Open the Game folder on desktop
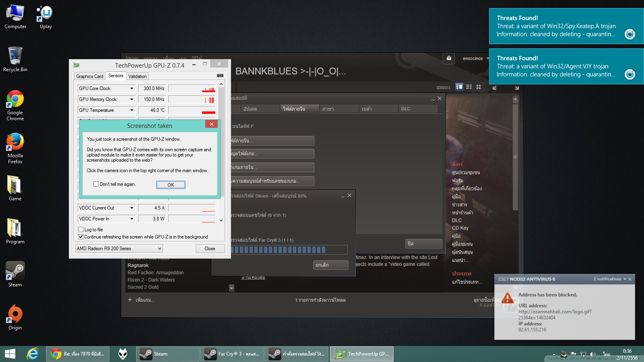 15,188
